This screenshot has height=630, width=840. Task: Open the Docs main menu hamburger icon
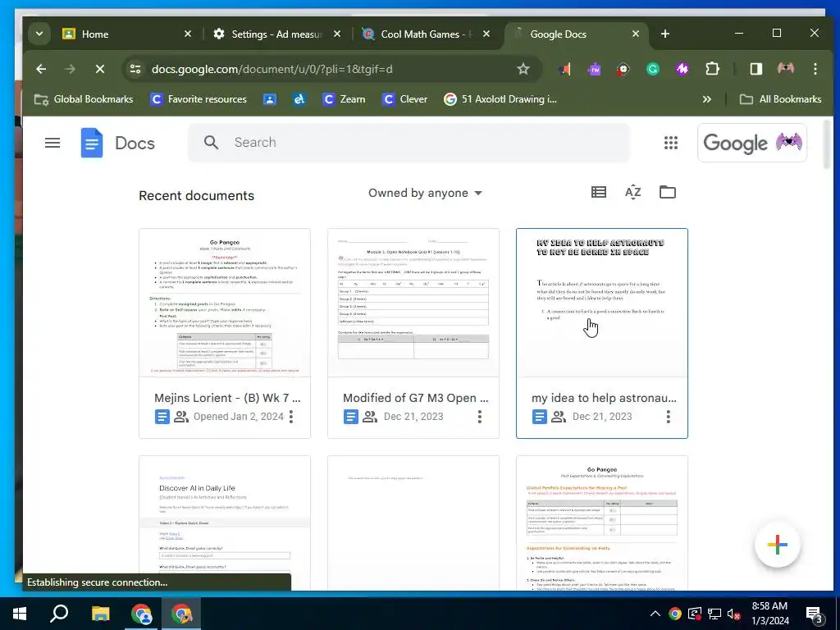pos(52,143)
